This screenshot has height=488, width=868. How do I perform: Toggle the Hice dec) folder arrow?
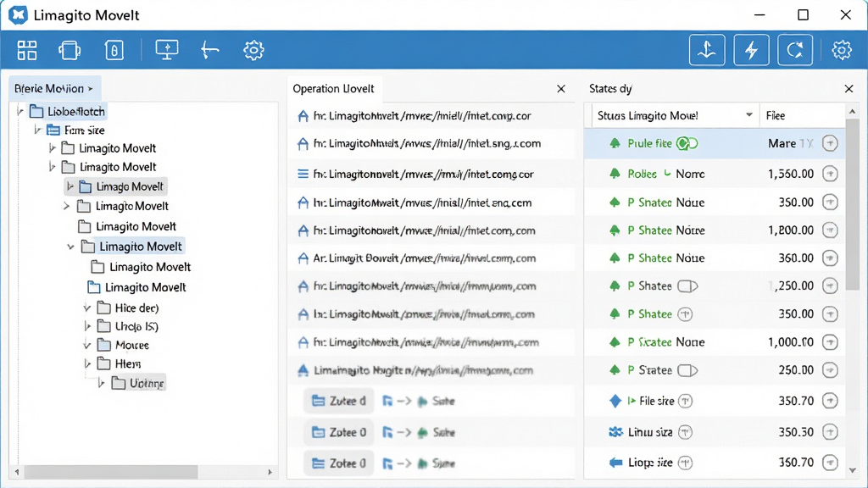(x=87, y=308)
